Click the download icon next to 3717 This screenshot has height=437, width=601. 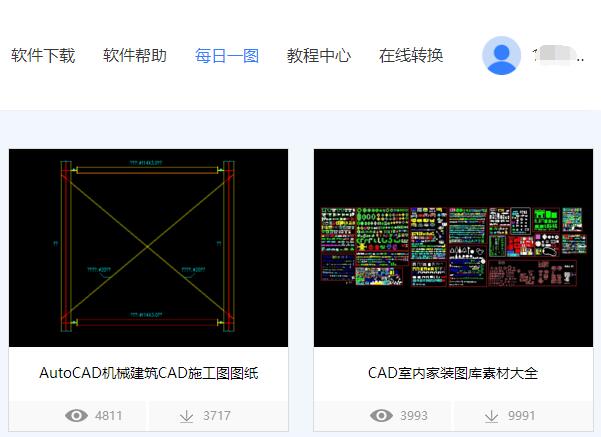pyautogui.click(x=187, y=416)
